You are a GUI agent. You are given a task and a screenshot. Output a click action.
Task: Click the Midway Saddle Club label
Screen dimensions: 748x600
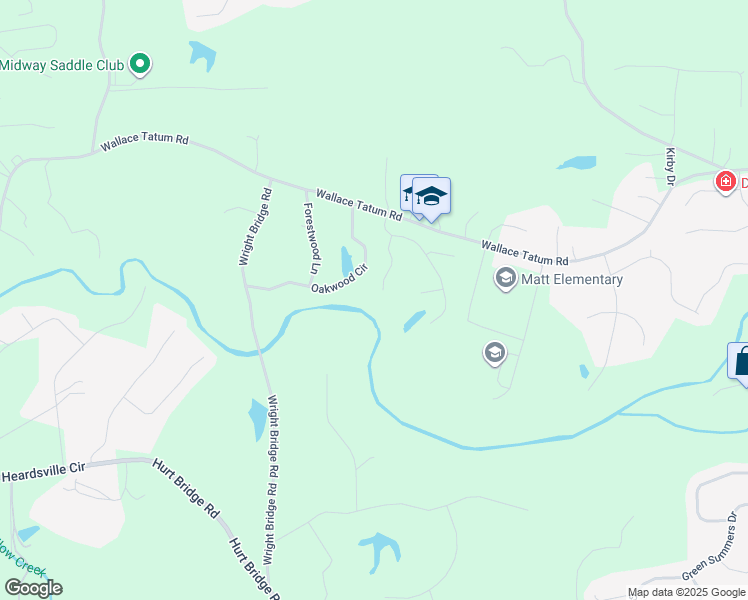coord(62,65)
